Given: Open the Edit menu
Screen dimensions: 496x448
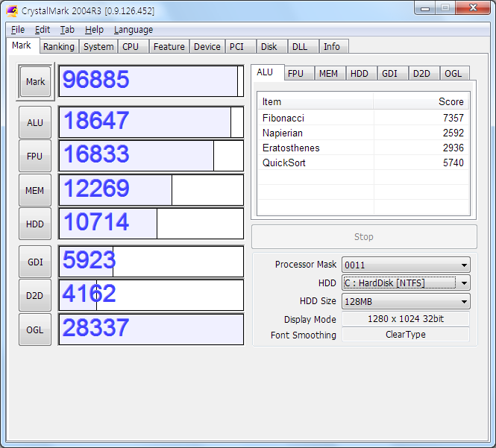Looking at the screenshot, I should 43,30.
